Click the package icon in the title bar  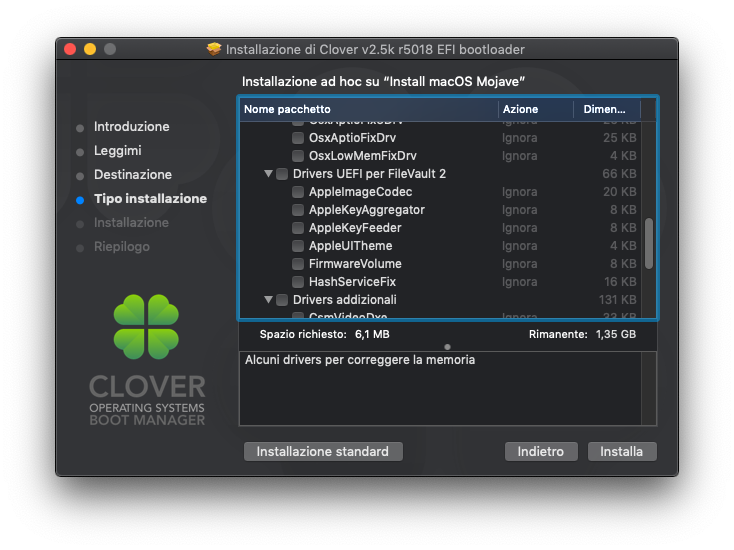(x=214, y=49)
